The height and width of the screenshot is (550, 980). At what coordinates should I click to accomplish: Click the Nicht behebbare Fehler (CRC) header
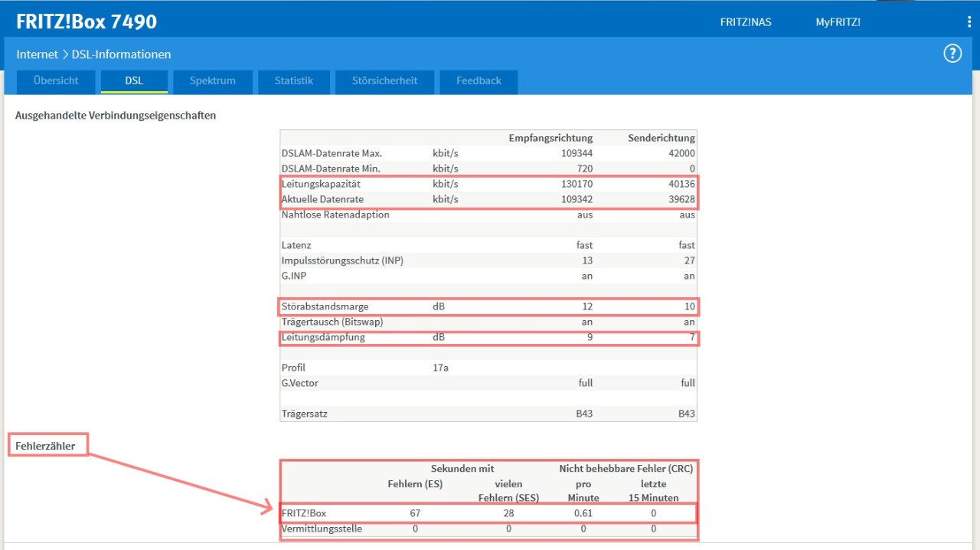point(626,469)
